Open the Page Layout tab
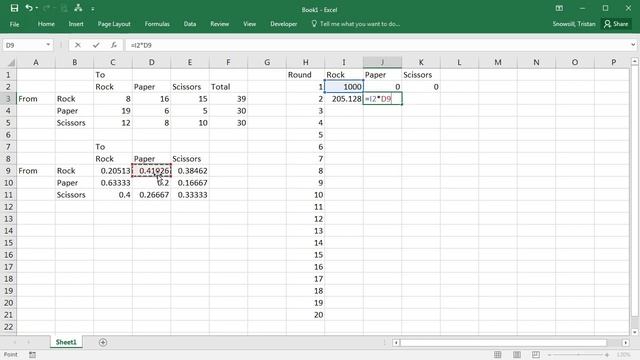 (x=114, y=24)
